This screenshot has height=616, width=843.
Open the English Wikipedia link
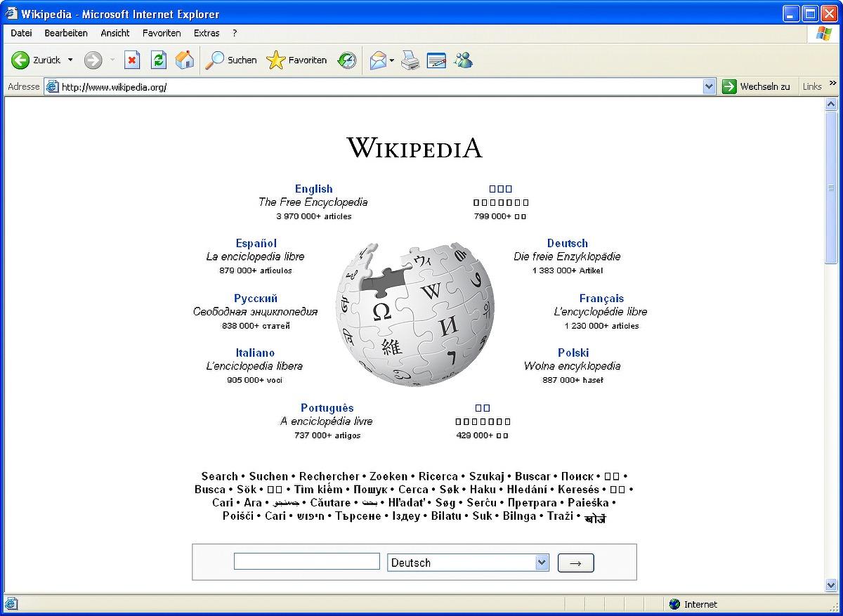(313, 188)
